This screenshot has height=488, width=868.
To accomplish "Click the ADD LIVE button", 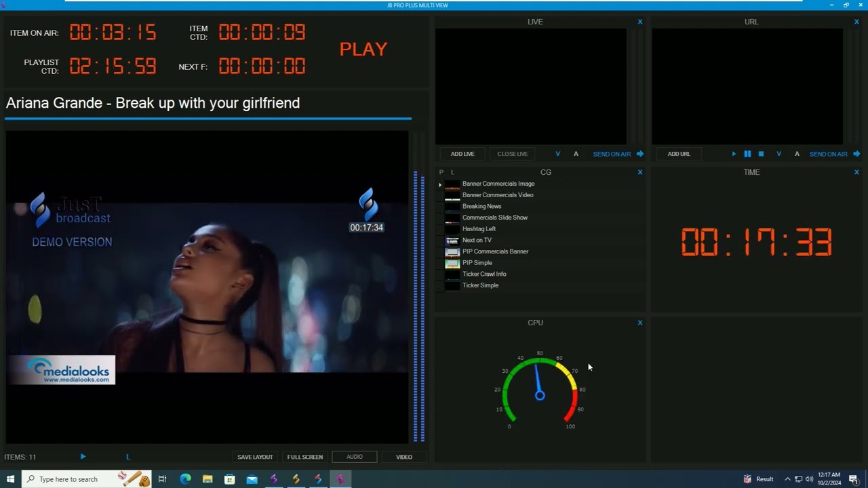I will click(462, 154).
